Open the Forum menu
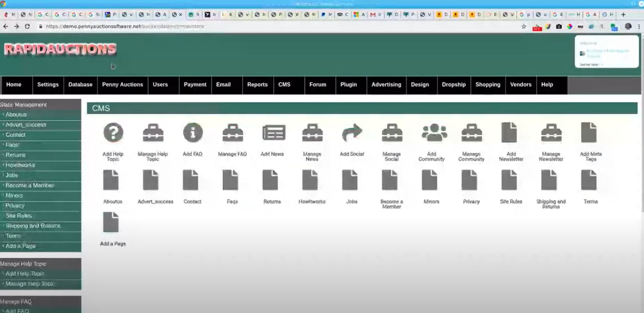Screen dimensions: 644x313 click(x=318, y=85)
